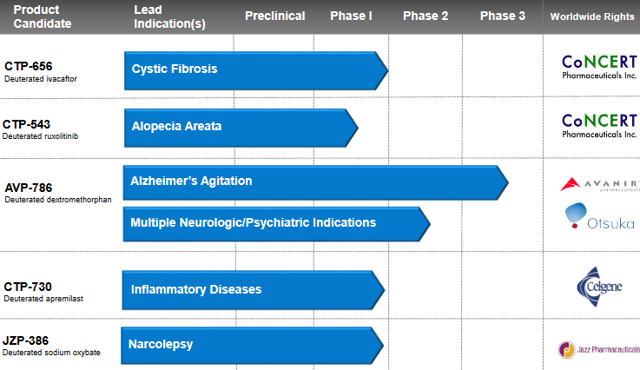Viewport: 640px width, 370px height.
Task: Click the CTP-730 product candidate label
Action: (43, 292)
